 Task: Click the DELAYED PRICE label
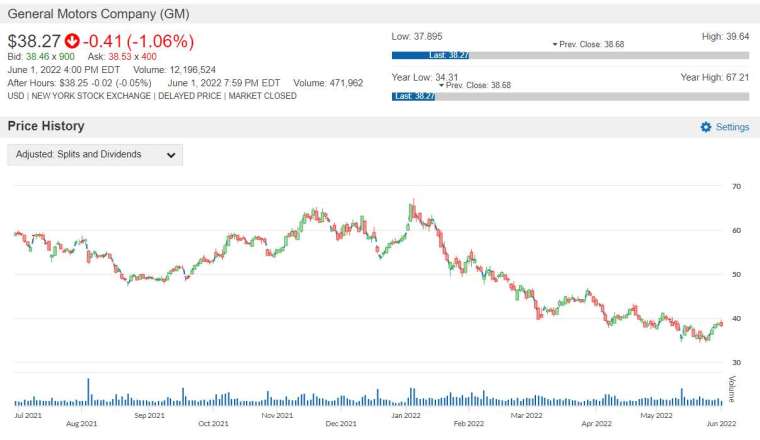coord(190,96)
